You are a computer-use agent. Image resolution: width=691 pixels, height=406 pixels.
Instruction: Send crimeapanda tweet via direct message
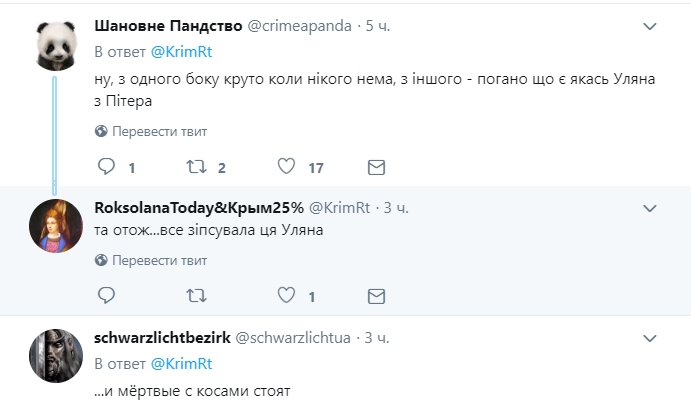point(376,167)
